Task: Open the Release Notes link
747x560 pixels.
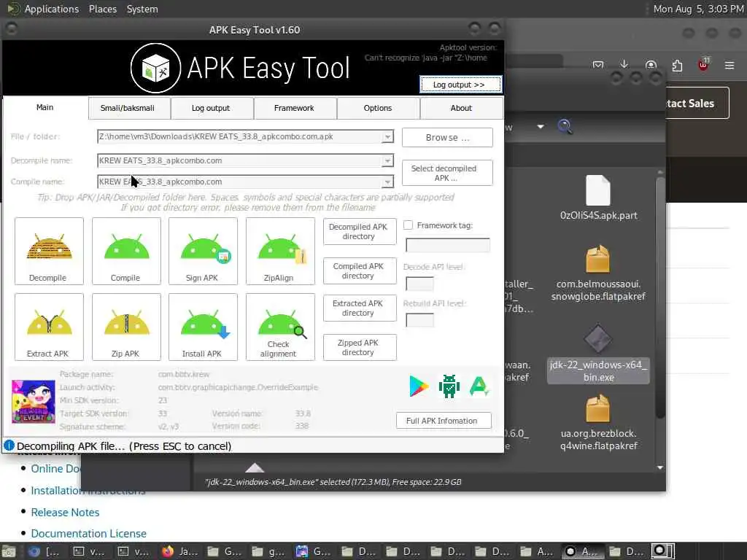Action: coord(65,513)
